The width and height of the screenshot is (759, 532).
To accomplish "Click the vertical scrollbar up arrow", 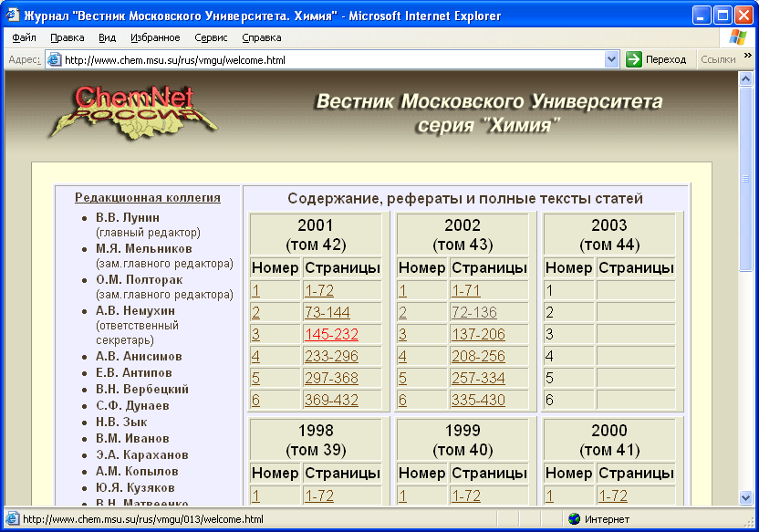I will point(746,78).
